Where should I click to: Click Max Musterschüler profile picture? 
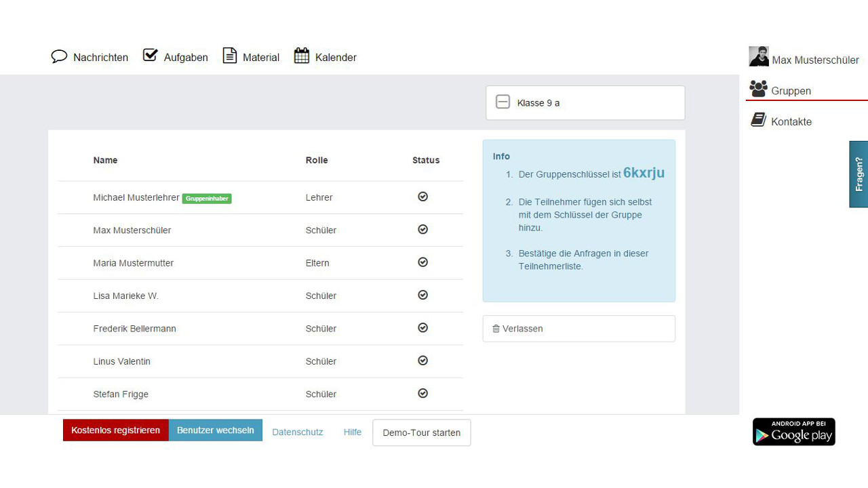point(758,57)
